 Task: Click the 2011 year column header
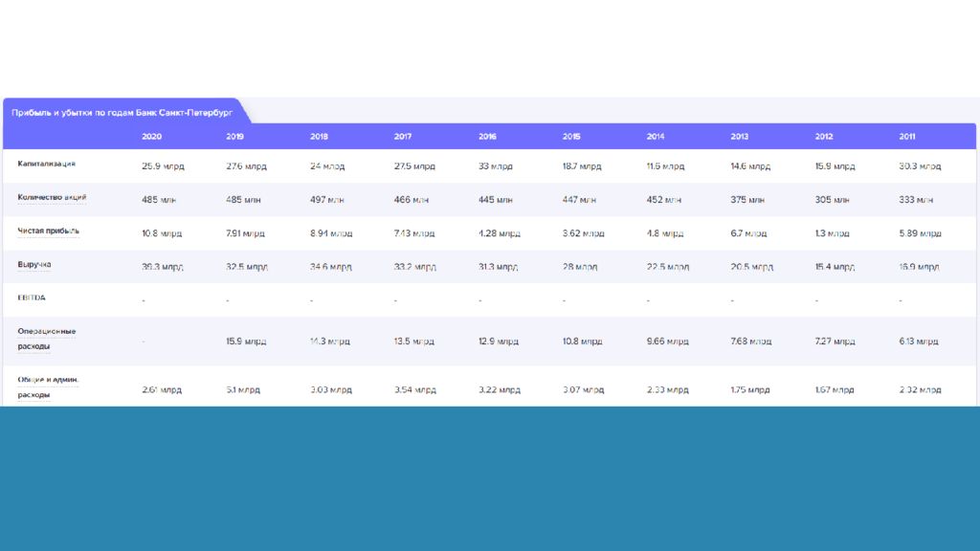click(x=907, y=137)
